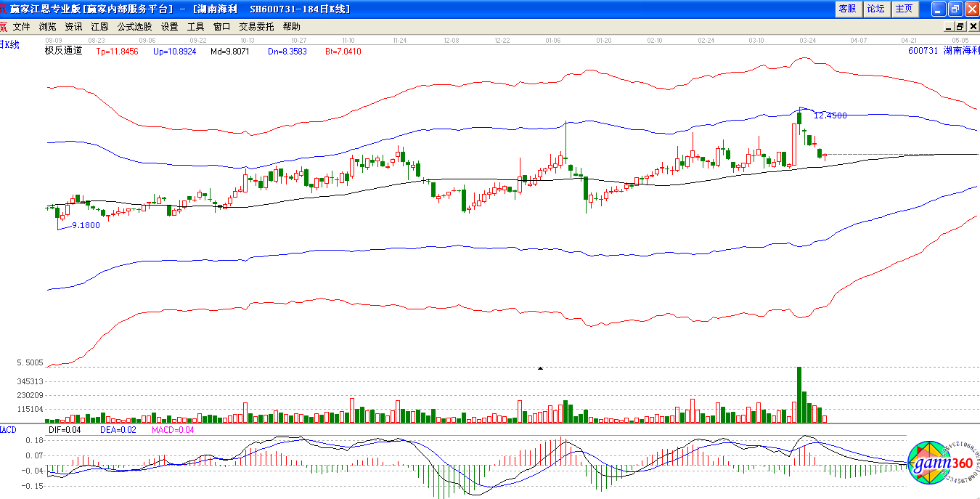Click the Md=9.8071 indicator value
Screen dimensions: 980x499
coord(230,52)
